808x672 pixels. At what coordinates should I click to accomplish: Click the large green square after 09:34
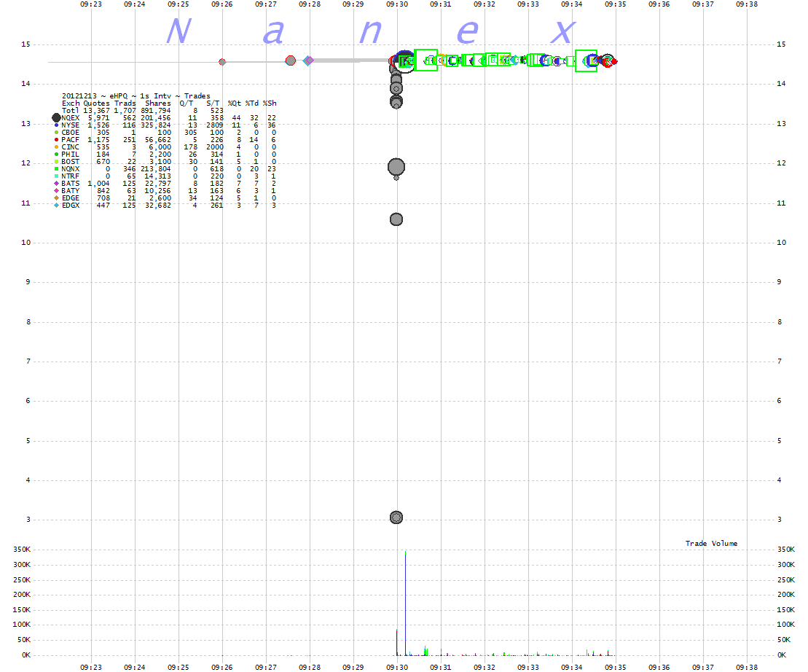(586, 60)
